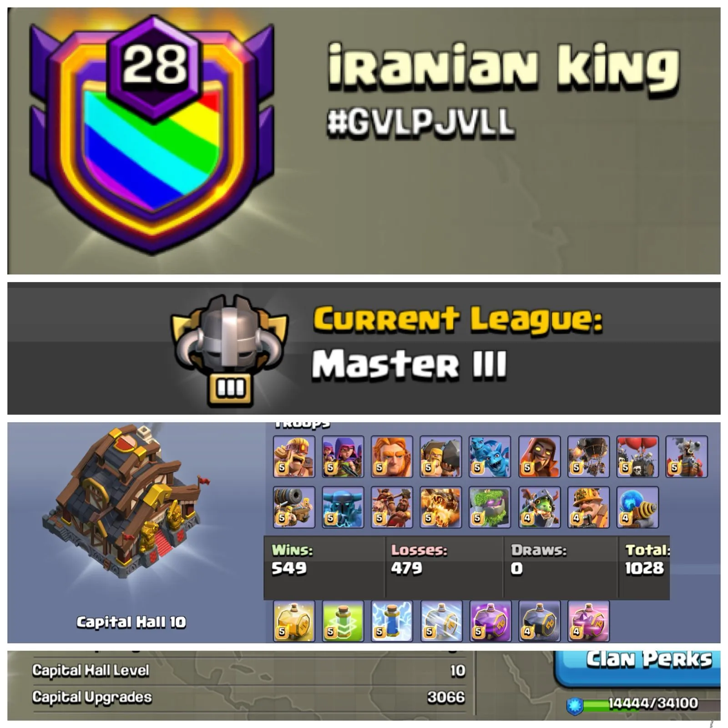Select the Power P.E.K.K.A icon

343,507
